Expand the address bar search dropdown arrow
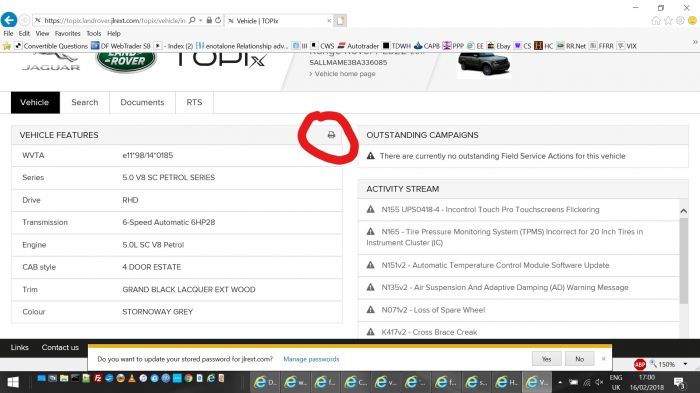The width and height of the screenshot is (700, 393). pos(200,21)
